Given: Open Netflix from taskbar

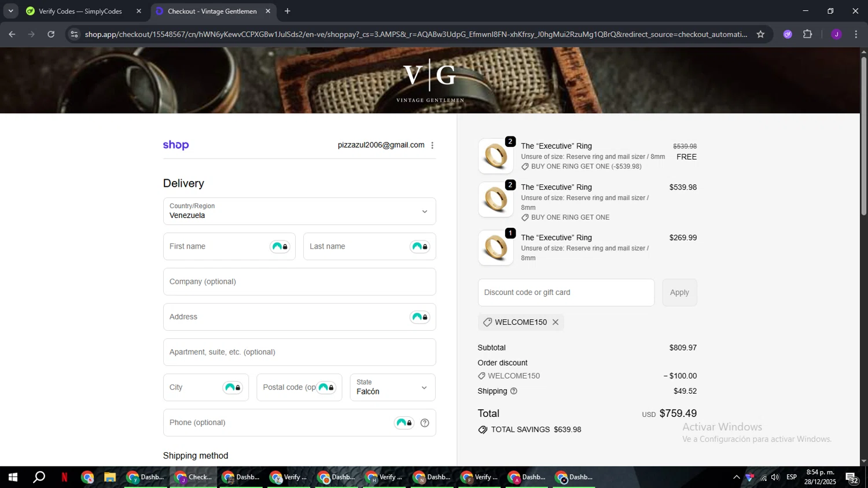Looking at the screenshot, I should (x=64, y=477).
